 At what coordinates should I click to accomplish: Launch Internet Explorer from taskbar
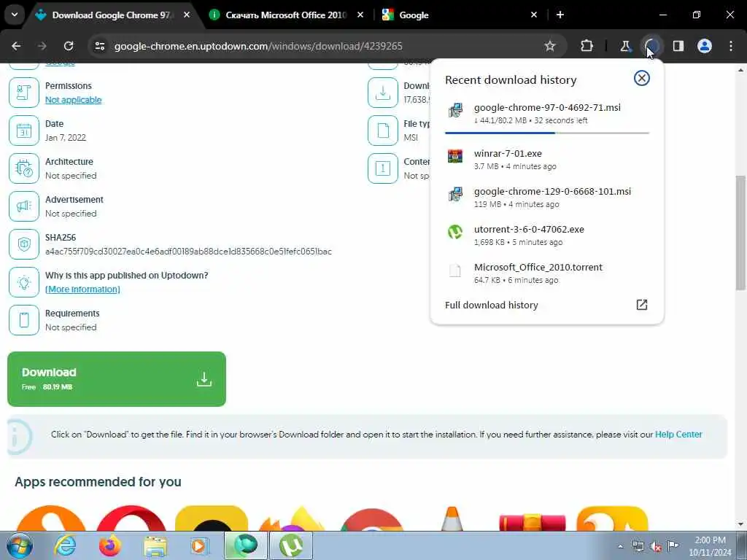[x=65, y=545]
